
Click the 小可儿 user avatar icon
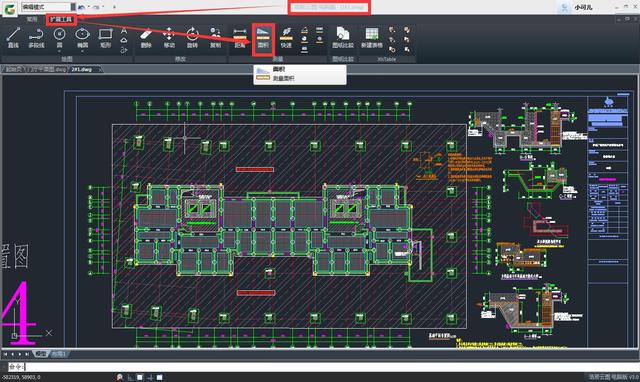tap(564, 8)
